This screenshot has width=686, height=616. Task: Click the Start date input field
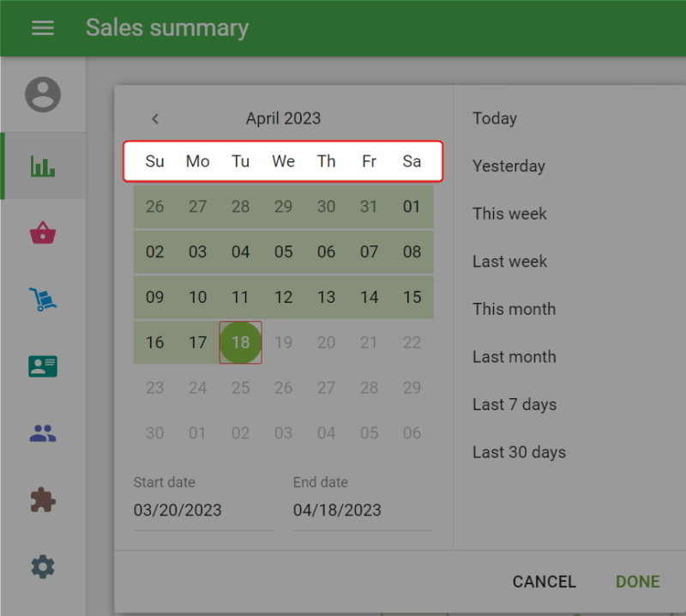point(203,510)
